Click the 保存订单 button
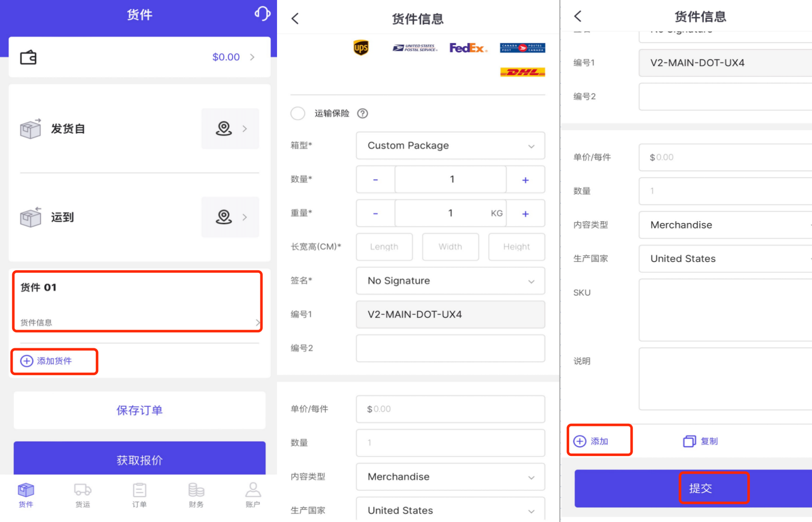Image resolution: width=812 pixels, height=522 pixels. pos(140,410)
